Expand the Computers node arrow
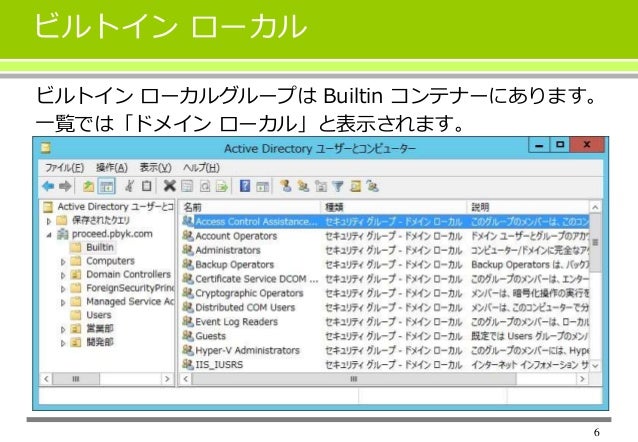 [x=63, y=262]
